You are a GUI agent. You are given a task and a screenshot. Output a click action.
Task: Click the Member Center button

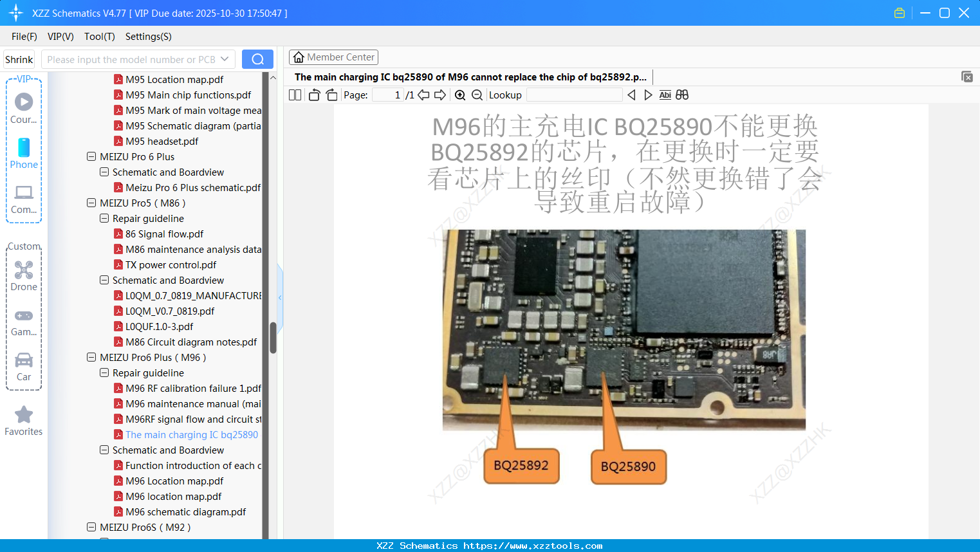coord(333,57)
